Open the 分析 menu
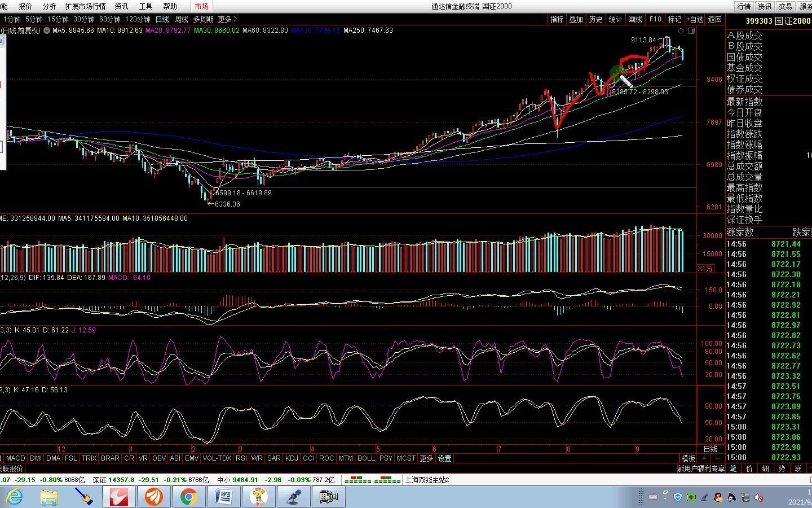The width and height of the screenshot is (812, 508). tap(50, 6)
